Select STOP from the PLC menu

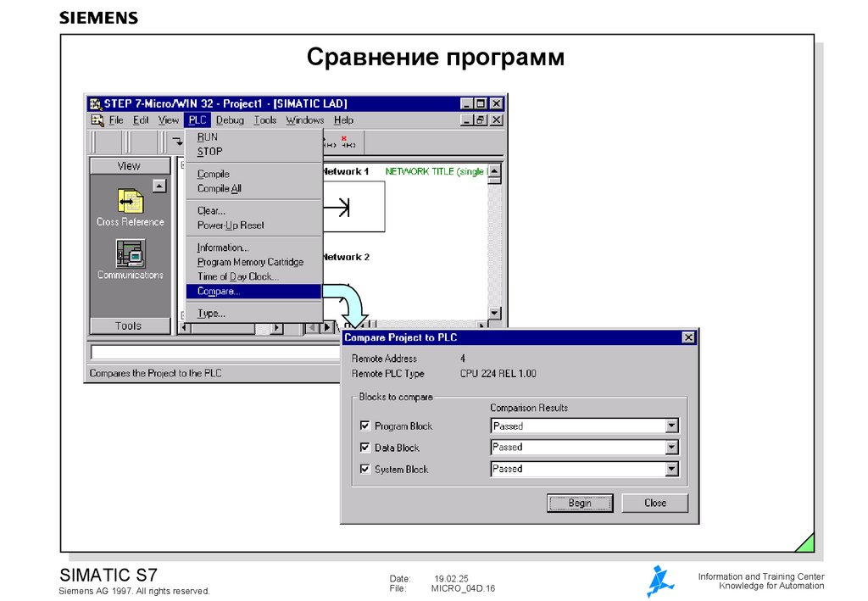(253, 151)
